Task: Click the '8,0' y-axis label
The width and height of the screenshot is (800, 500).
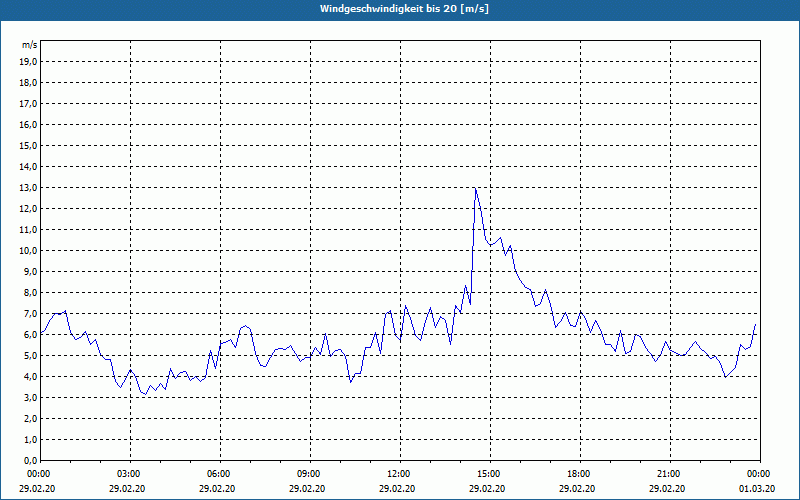Action: pos(31,292)
